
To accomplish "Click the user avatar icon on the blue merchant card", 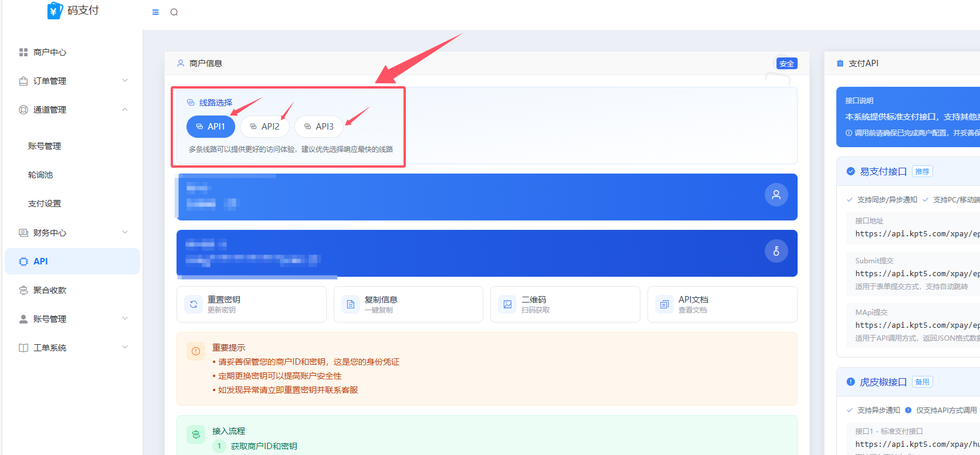I will 776,195.
